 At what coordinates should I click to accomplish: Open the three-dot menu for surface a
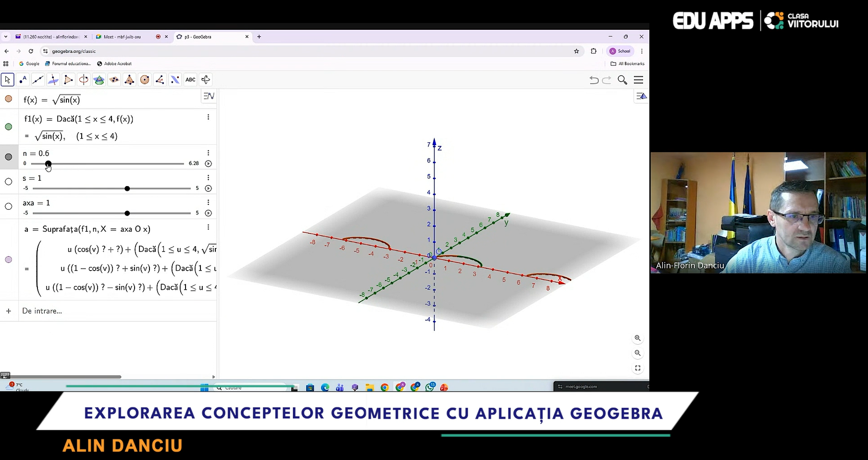208,227
